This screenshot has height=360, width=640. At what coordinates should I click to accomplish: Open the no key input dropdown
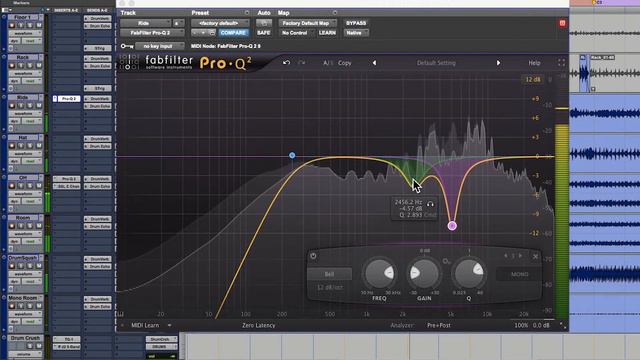coord(160,46)
